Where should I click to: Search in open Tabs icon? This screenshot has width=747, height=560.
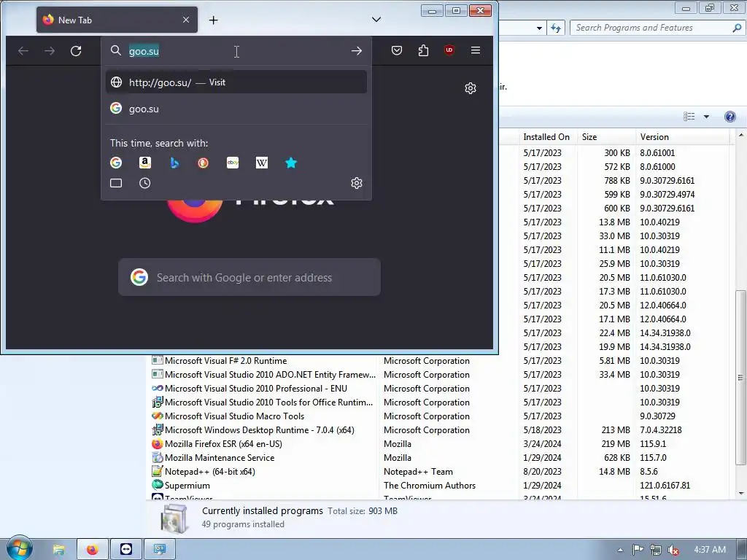pyautogui.click(x=116, y=183)
